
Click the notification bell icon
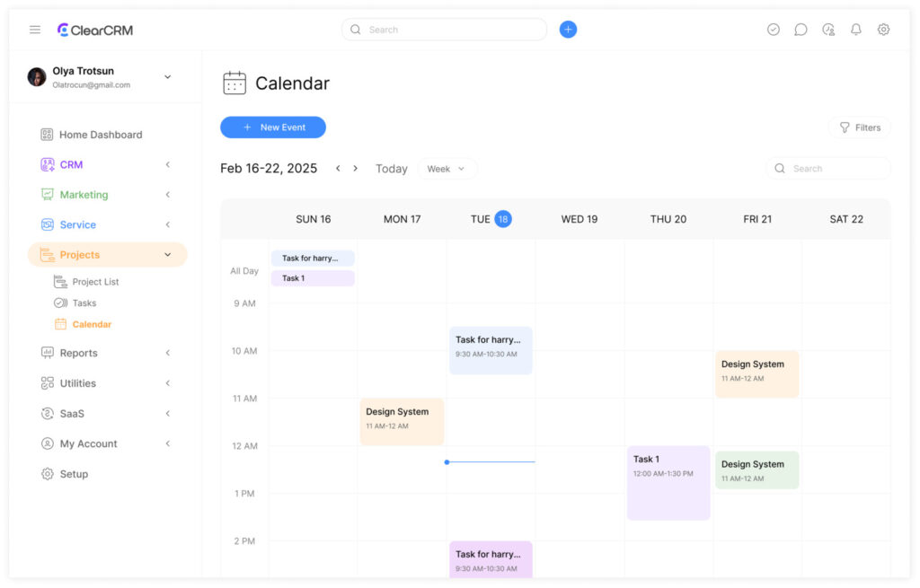856,30
